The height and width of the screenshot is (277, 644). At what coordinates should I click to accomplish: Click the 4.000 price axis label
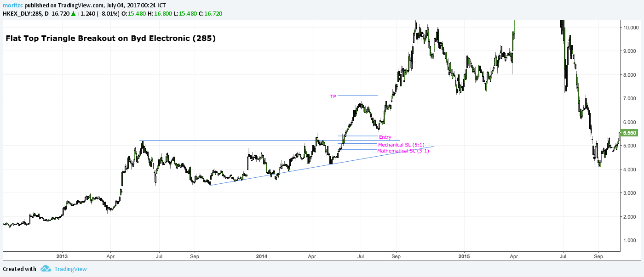point(629,170)
